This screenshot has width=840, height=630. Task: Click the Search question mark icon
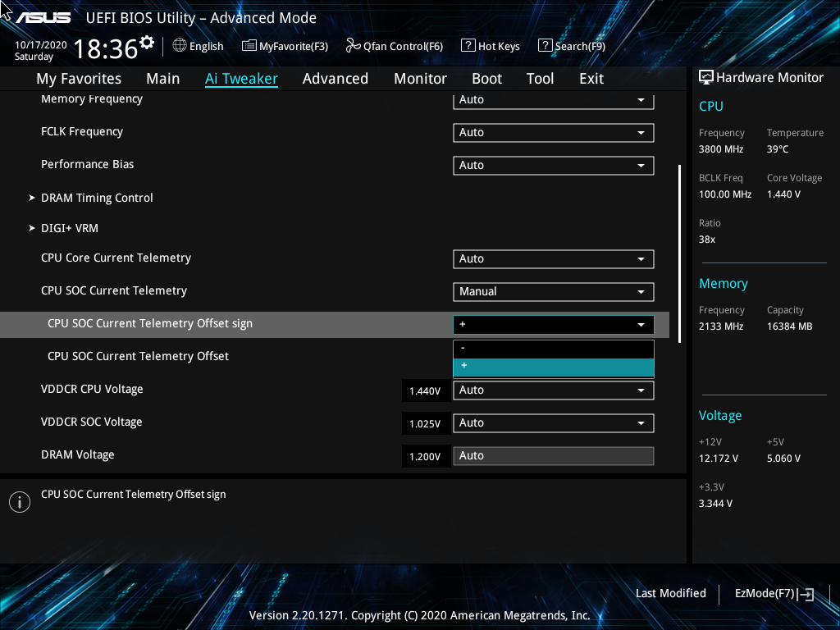pos(545,46)
